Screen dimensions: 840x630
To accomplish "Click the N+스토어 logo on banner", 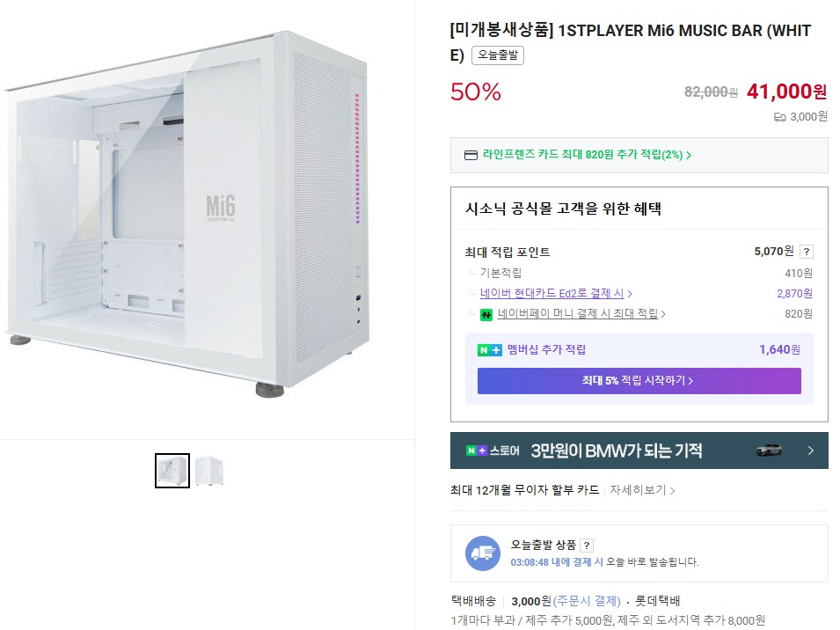I will 493,451.
